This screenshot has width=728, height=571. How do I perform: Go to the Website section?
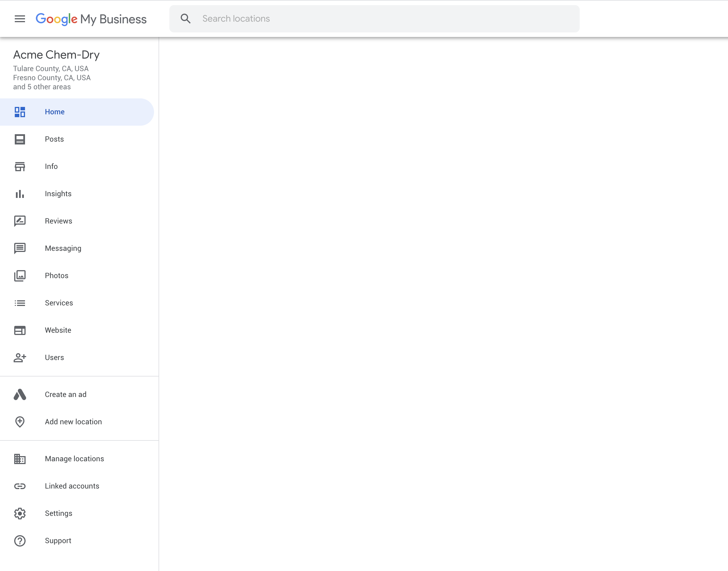[x=58, y=330]
